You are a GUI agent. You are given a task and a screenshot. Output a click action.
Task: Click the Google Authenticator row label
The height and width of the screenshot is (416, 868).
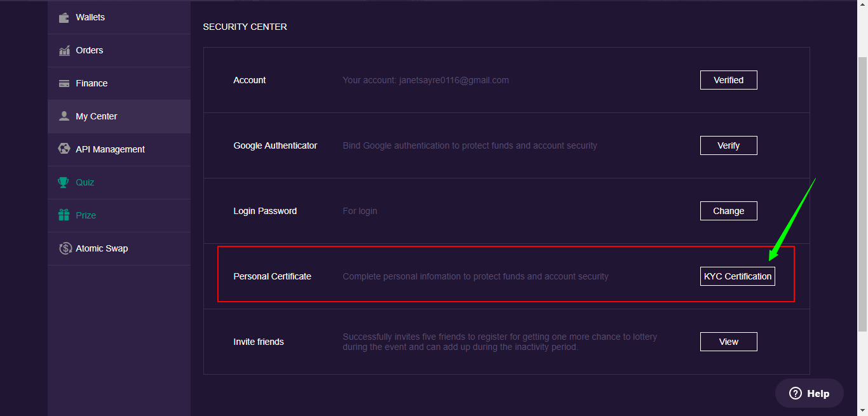275,145
